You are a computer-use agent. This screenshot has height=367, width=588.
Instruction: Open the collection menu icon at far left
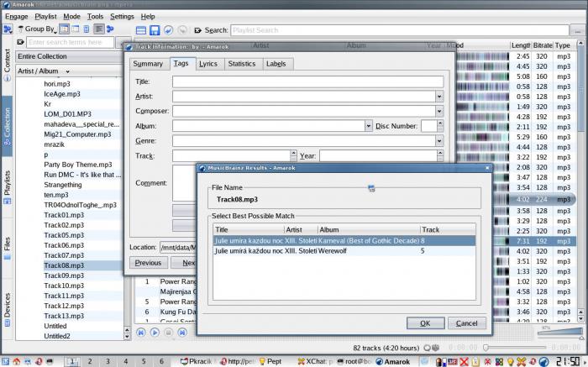[x=8, y=29]
